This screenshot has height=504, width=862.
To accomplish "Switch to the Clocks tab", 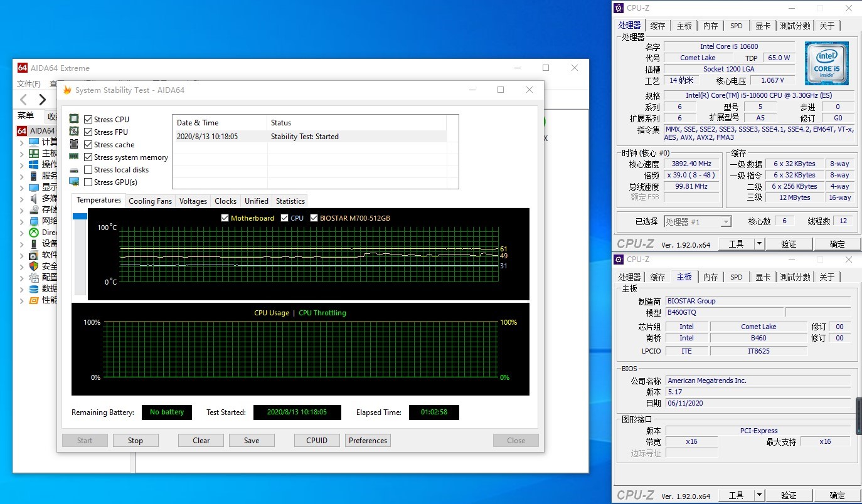I will point(225,201).
